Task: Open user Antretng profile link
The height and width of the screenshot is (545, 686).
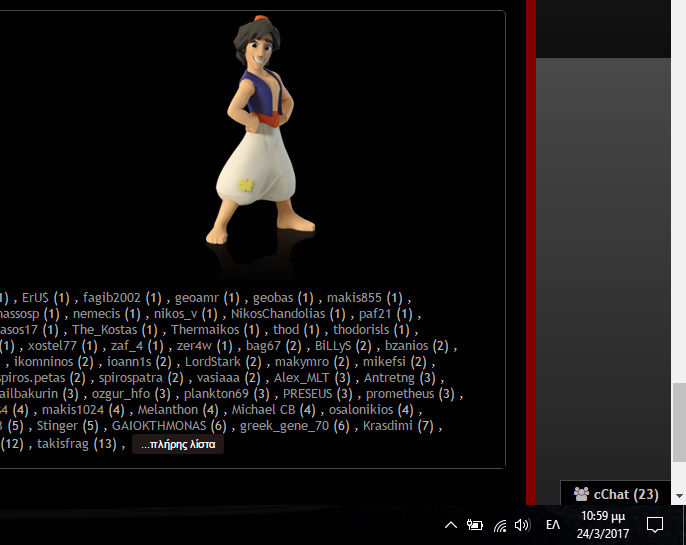Action: pyautogui.click(x=389, y=378)
